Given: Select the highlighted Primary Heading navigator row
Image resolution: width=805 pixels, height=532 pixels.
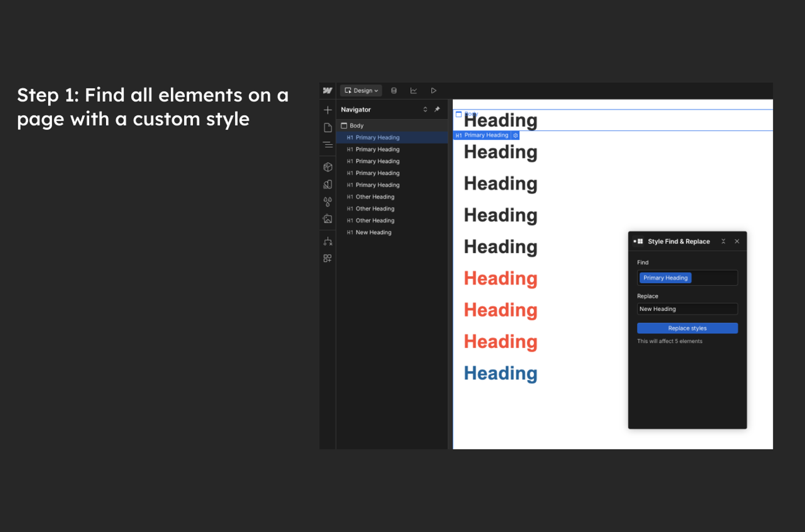Looking at the screenshot, I should tap(392, 137).
